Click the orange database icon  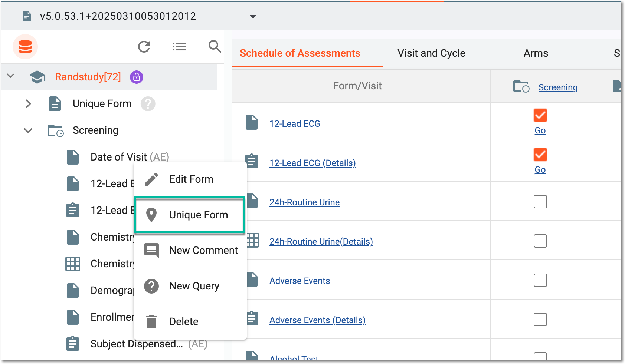pyautogui.click(x=25, y=47)
